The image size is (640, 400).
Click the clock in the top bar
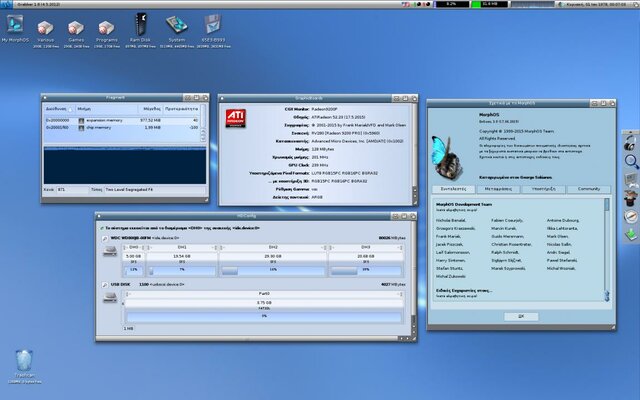click(598, 4)
